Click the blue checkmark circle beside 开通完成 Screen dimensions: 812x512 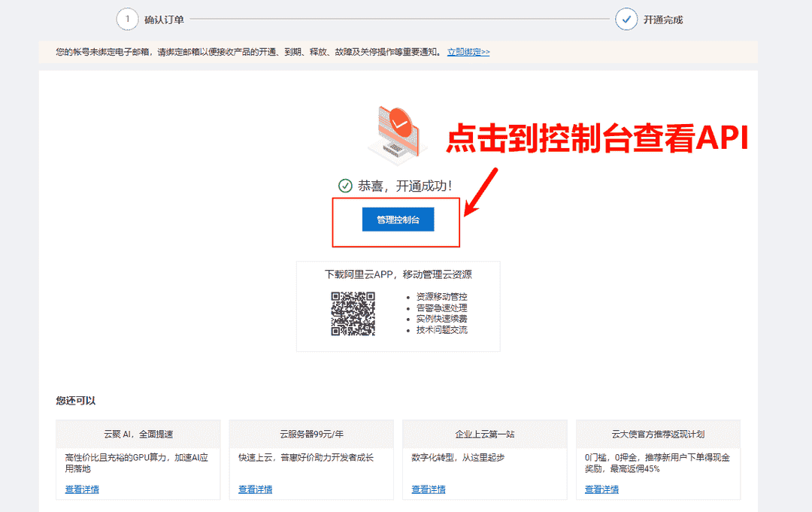coord(626,19)
